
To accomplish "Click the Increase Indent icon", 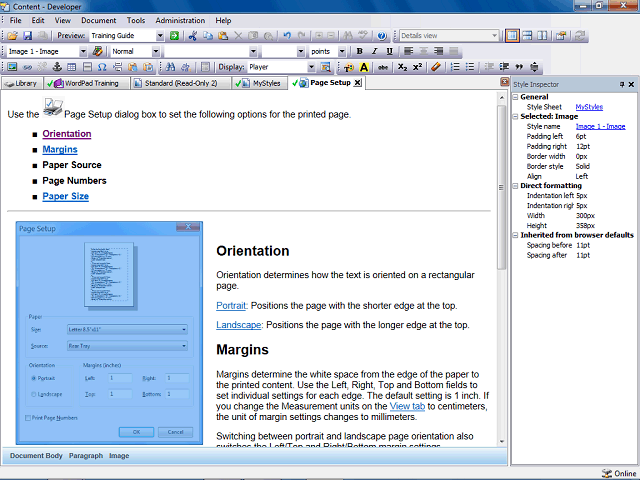I will (504, 67).
